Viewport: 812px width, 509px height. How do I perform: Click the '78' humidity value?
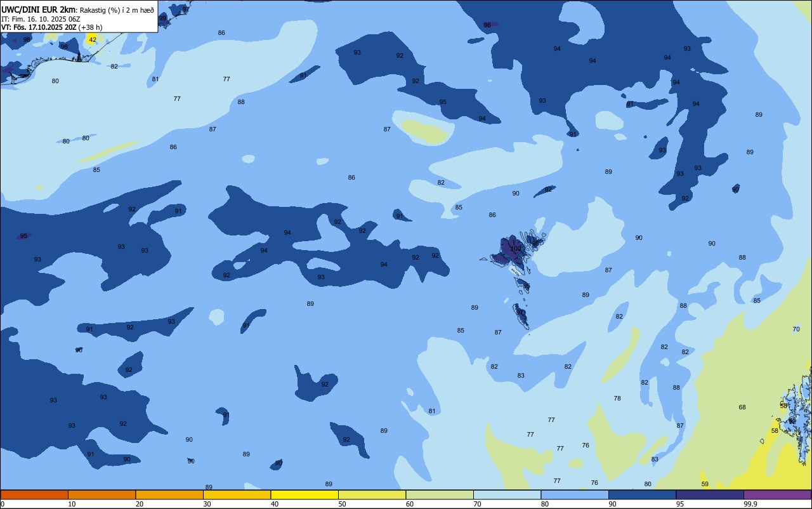coord(617,398)
